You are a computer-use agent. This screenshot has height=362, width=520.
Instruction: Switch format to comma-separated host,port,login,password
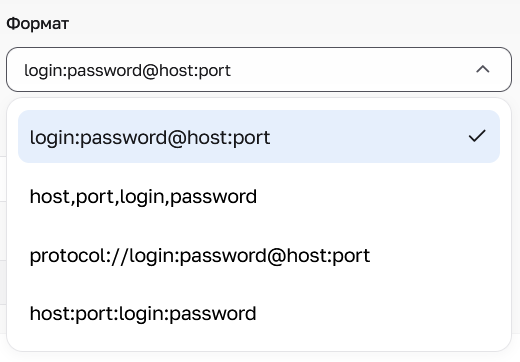[x=259, y=196]
